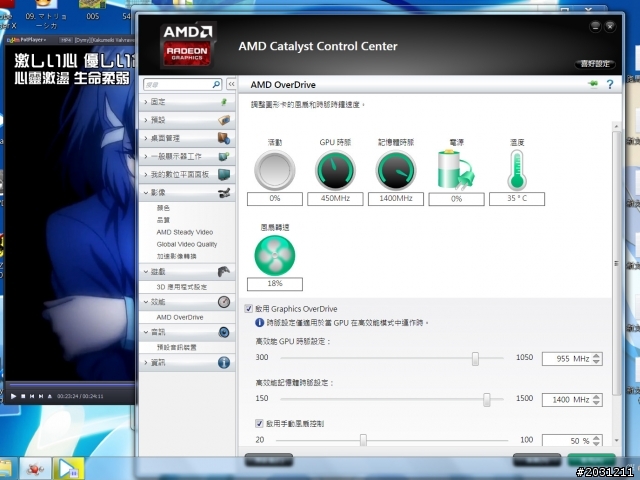This screenshot has height=480, width=640.
Task: Click the PotPlayer seek progress bar
Action: pos(71,384)
